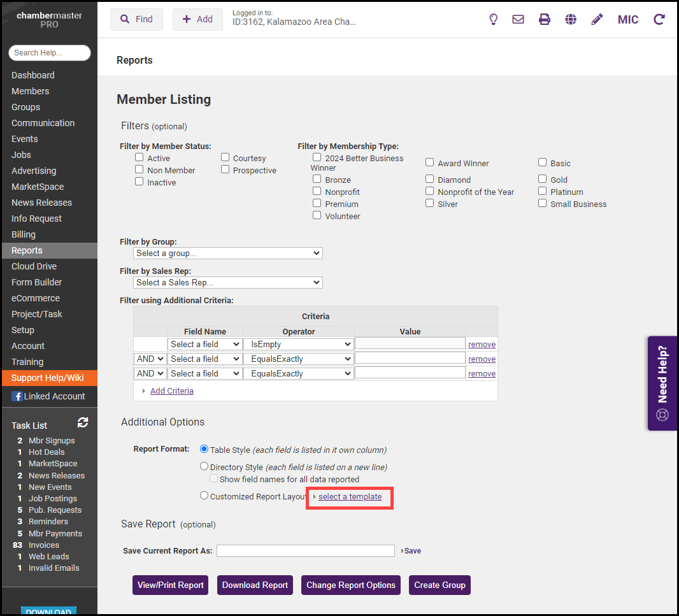The width and height of the screenshot is (679, 616).
Task: Open the IsEmpty operator dropdown
Action: (299, 344)
